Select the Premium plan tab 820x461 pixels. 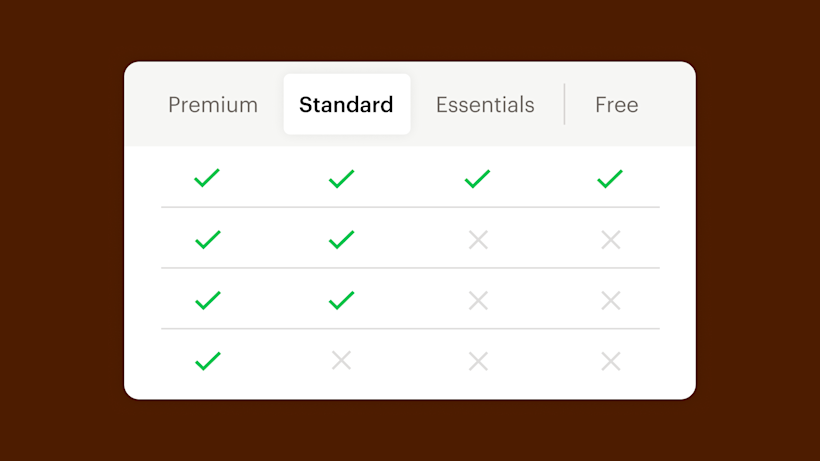(x=213, y=105)
